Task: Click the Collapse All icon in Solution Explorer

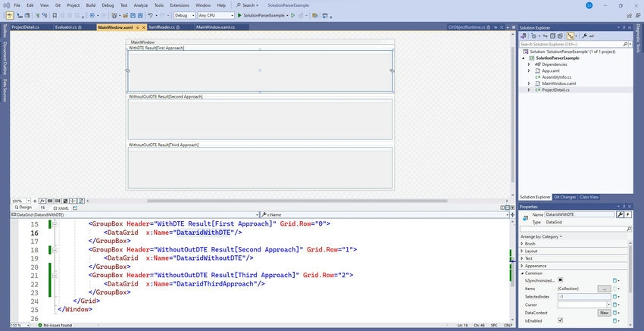Action: 553,36
